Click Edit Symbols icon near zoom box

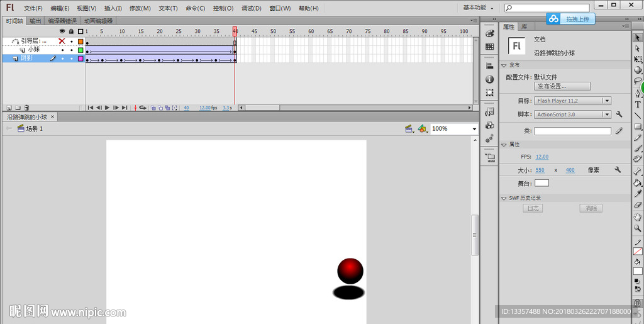(x=423, y=129)
